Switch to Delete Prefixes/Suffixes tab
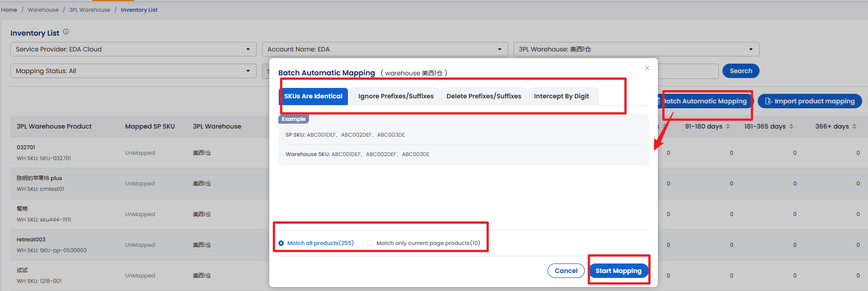The height and width of the screenshot is (291, 868). click(484, 96)
